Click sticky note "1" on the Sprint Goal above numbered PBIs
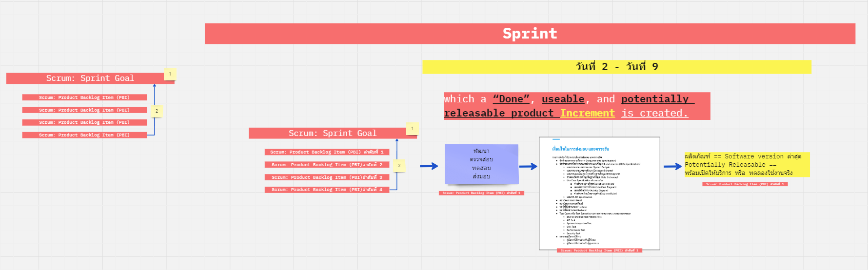Viewport: 868px width, 270px height. (x=413, y=129)
